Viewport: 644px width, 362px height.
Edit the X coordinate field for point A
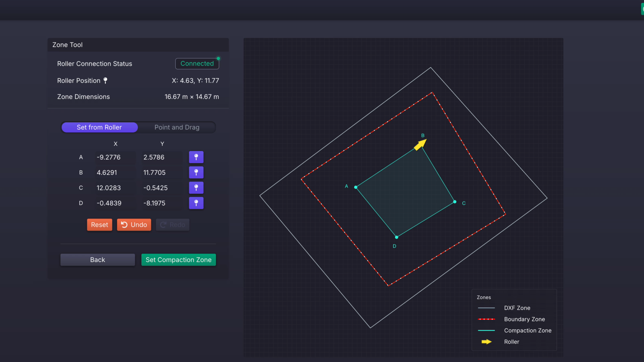pos(115,157)
